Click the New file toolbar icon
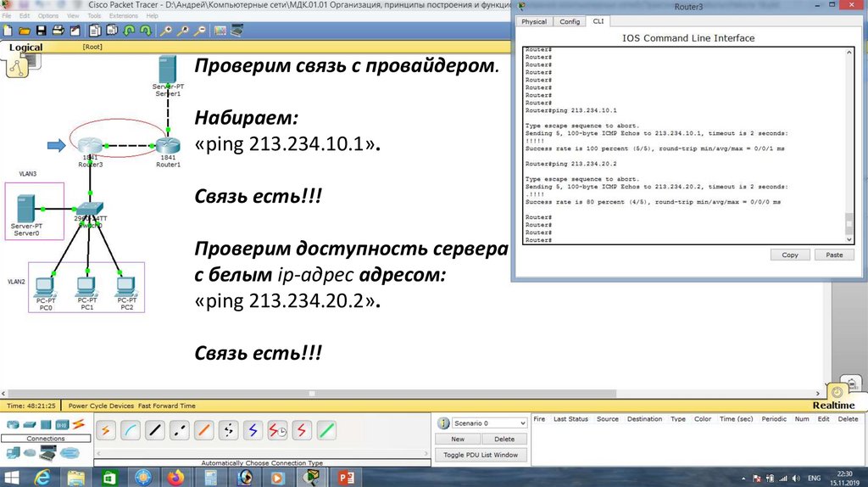Screen dimensions: 868x487 pos(8,31)
